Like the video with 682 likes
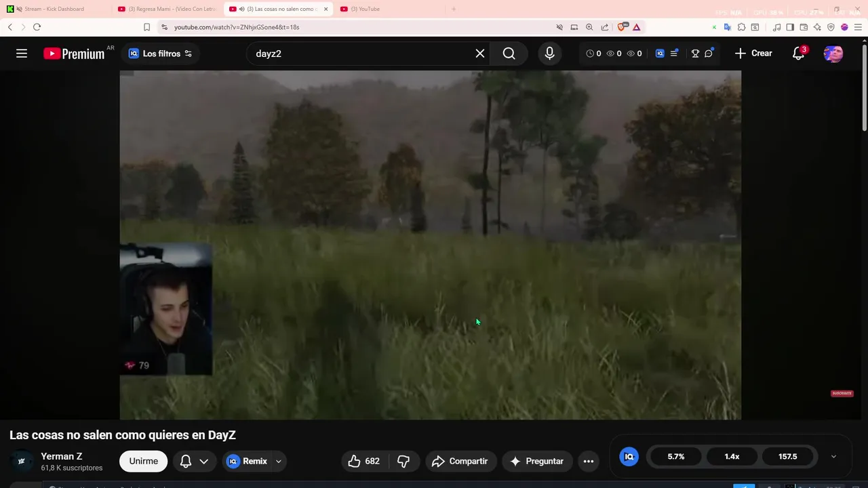This screenshot has height=488, width=868. click(x=363, y=461)
